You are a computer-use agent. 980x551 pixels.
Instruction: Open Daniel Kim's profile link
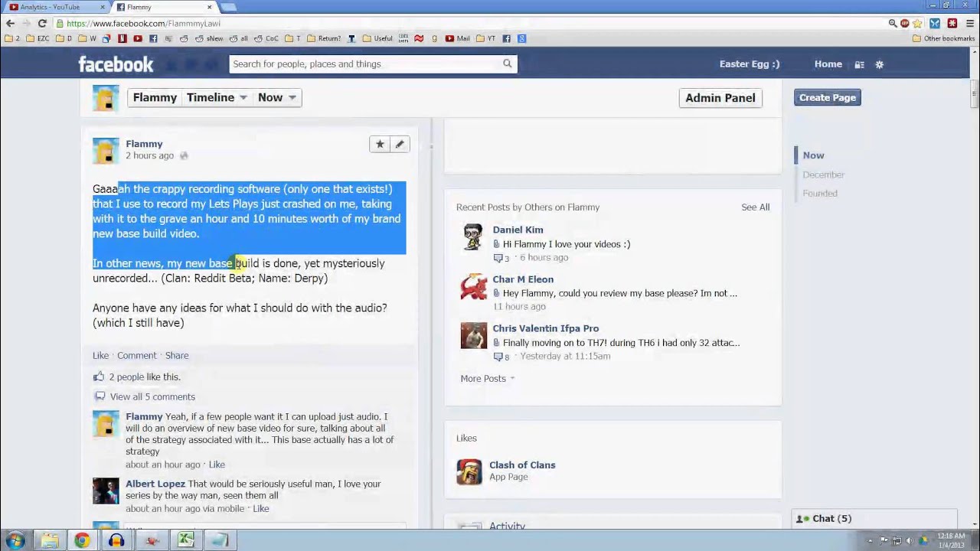[x=518, y=230]
